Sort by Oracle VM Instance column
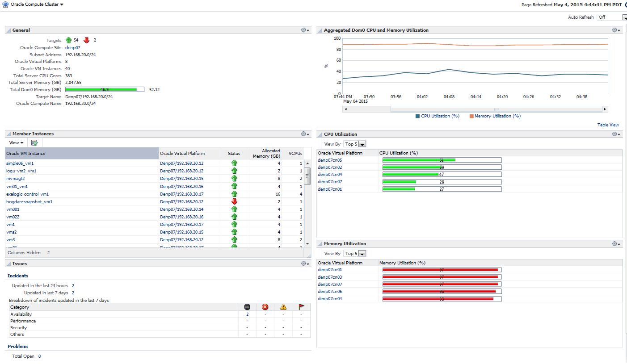 [x=82, y=153]
